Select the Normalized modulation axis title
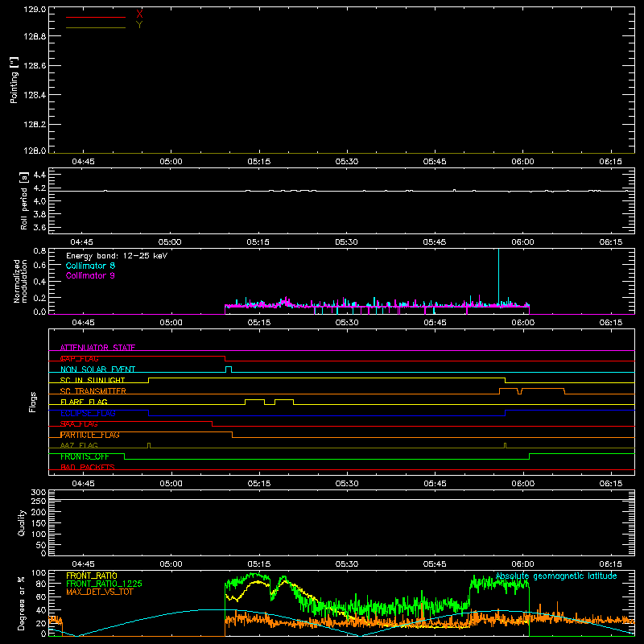The width and height of the screenshot is (644, 644). tap(20, 281)
